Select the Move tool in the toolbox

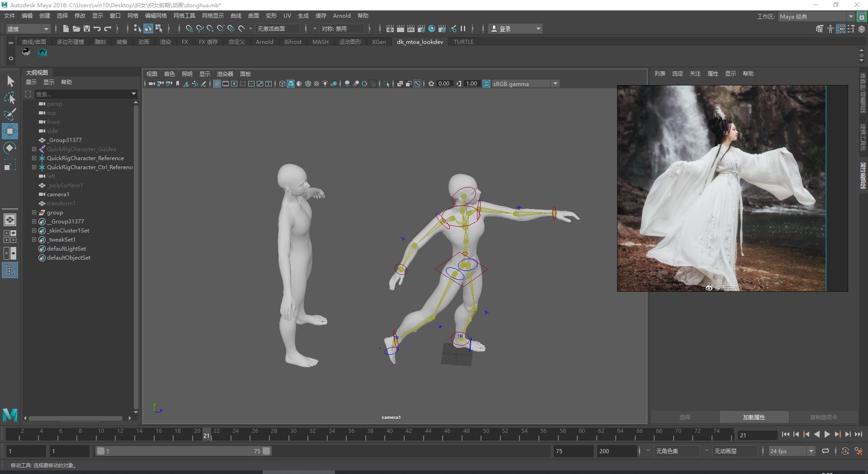pyautogui.click(x=9, y=131)
